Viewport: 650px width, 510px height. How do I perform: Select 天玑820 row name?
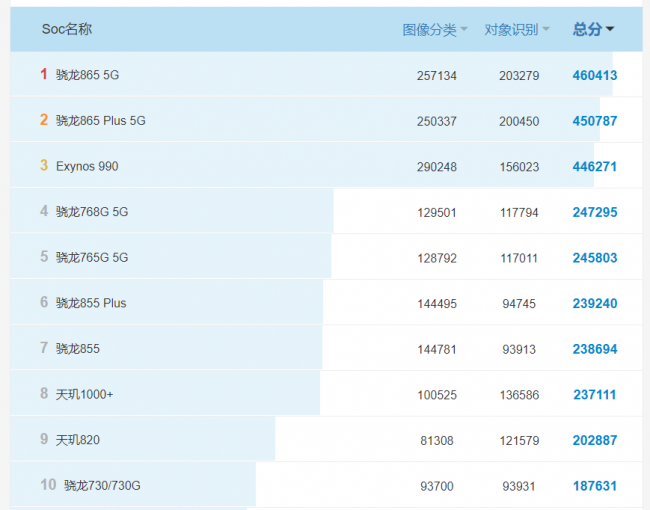pyautogui.click(x=78, y=440)
